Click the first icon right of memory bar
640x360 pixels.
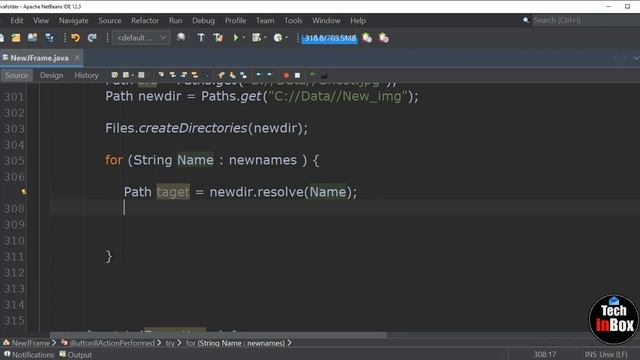coord(367,38)
